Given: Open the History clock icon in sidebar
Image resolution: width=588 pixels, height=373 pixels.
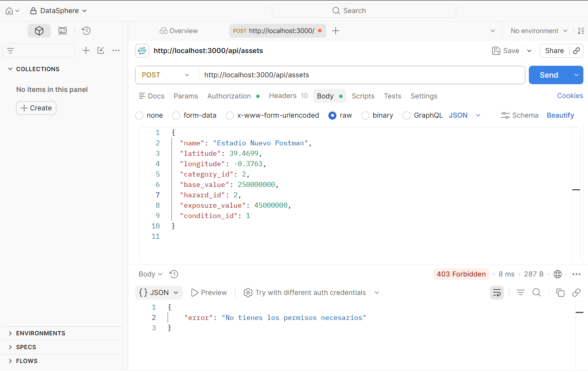Looking at the screenshot, I should pyautogui.click(x=86, y=31).
